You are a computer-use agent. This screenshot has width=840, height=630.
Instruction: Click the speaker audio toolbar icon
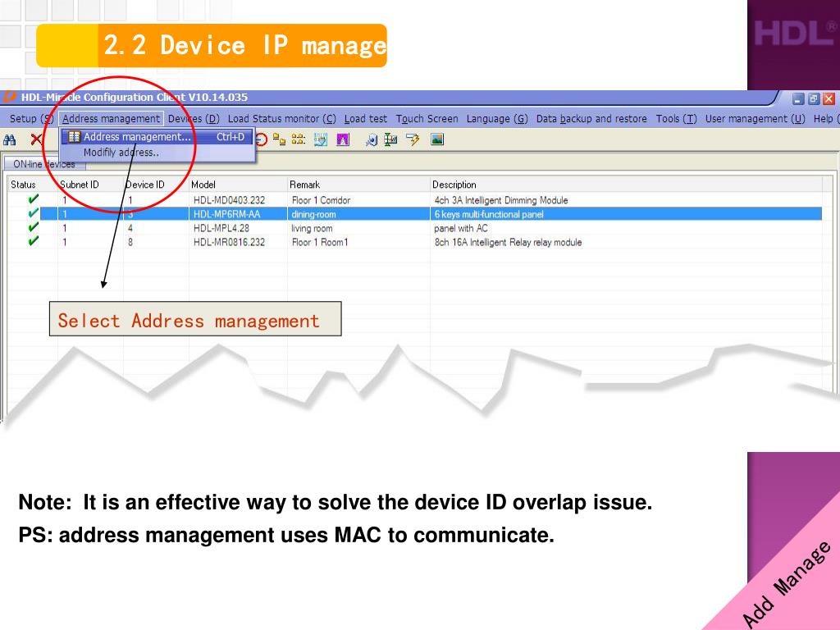pos(372,139)
